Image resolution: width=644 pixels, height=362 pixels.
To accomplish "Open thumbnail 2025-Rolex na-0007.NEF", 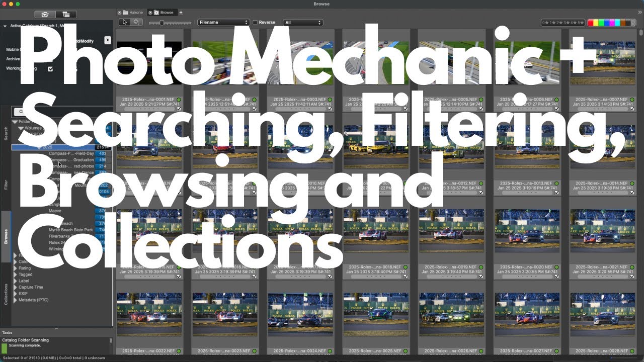I will click(x=602, y=62).
